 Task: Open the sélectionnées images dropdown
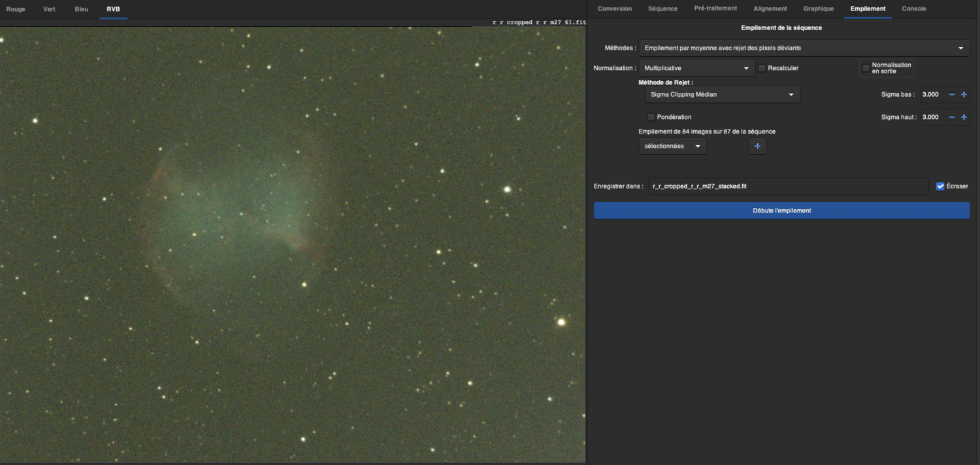[672, 146]
